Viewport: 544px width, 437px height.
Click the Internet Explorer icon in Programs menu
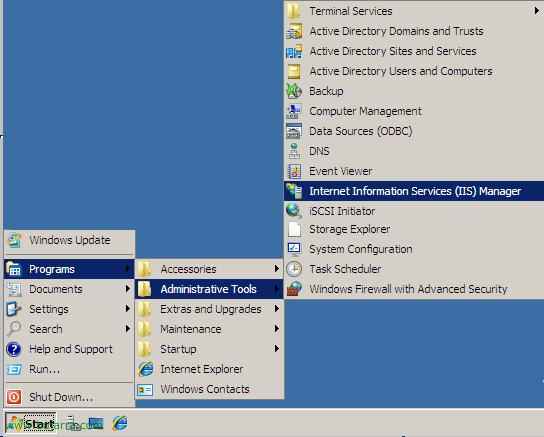pos(145,369)
